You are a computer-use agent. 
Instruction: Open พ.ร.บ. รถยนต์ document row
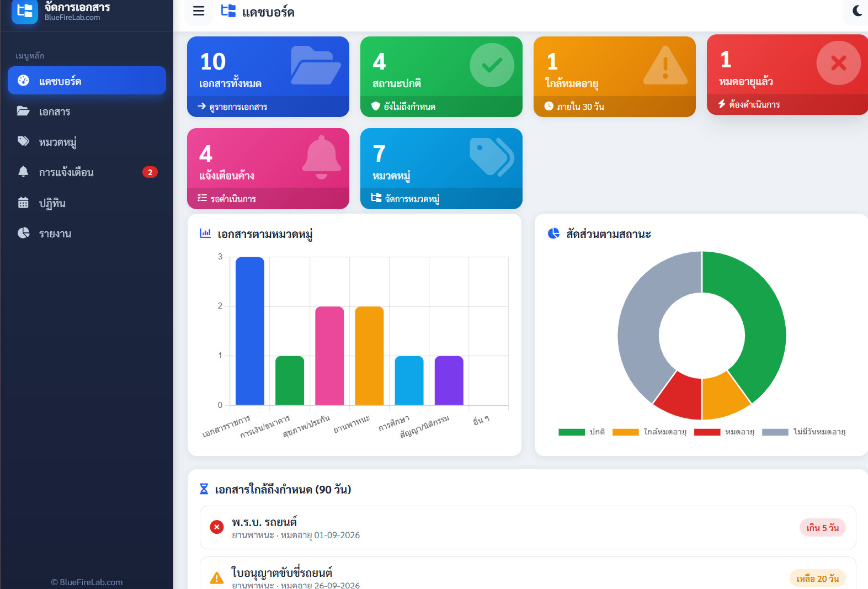[528, 528]
